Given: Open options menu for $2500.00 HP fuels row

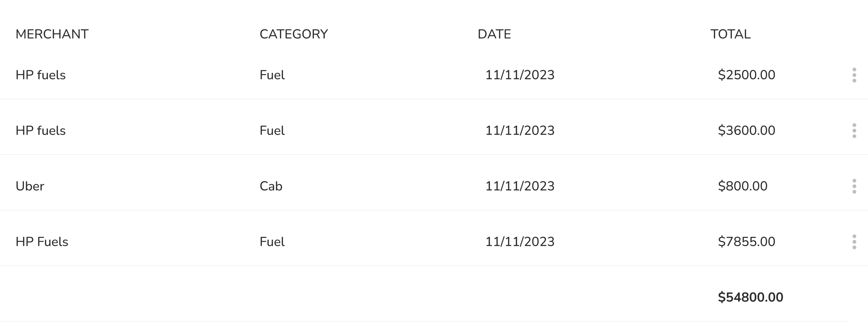Looking at the screenshot, I should coord(854,75).
